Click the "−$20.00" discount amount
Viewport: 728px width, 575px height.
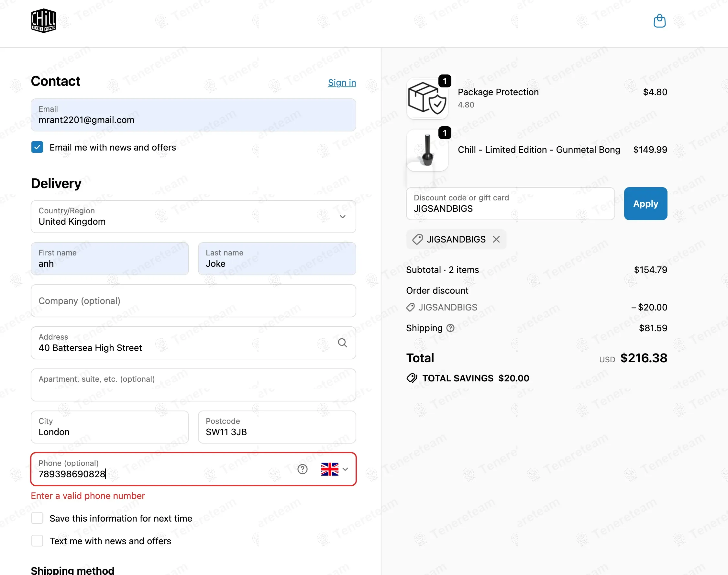point(649,307)
